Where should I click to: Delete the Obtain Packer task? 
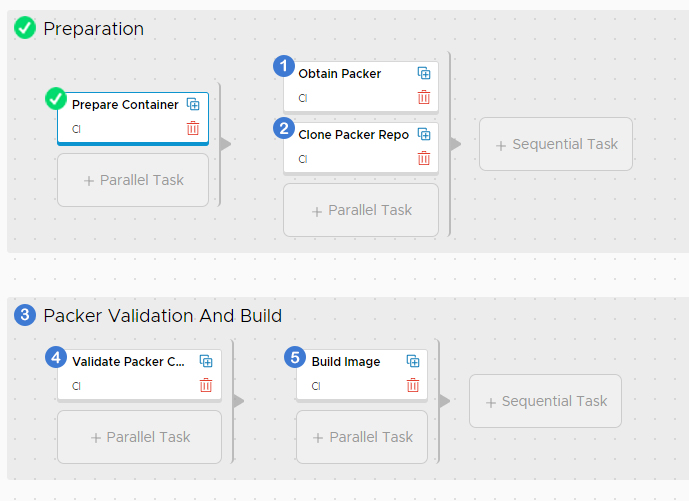click(x=424, y=97)
